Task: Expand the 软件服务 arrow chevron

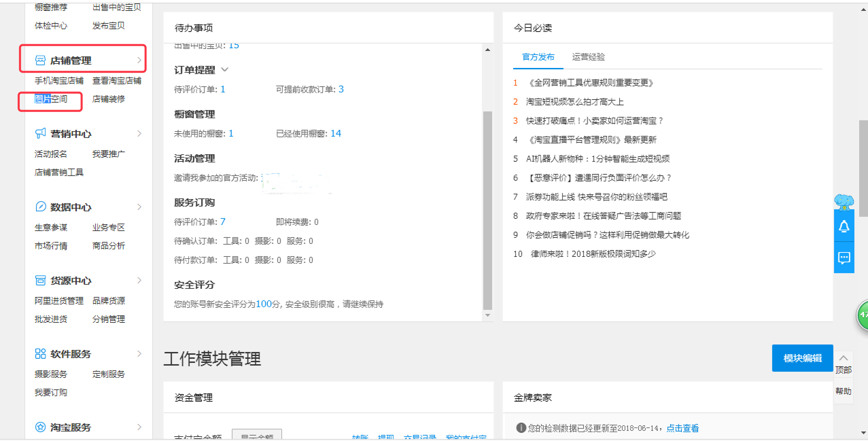Action: (x=139, y=354)
